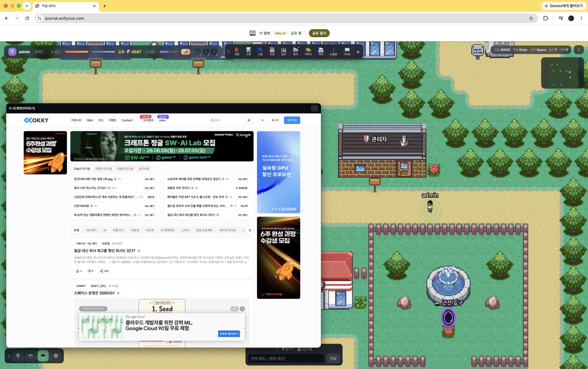Toggle the green screen share button

point(43,356)
